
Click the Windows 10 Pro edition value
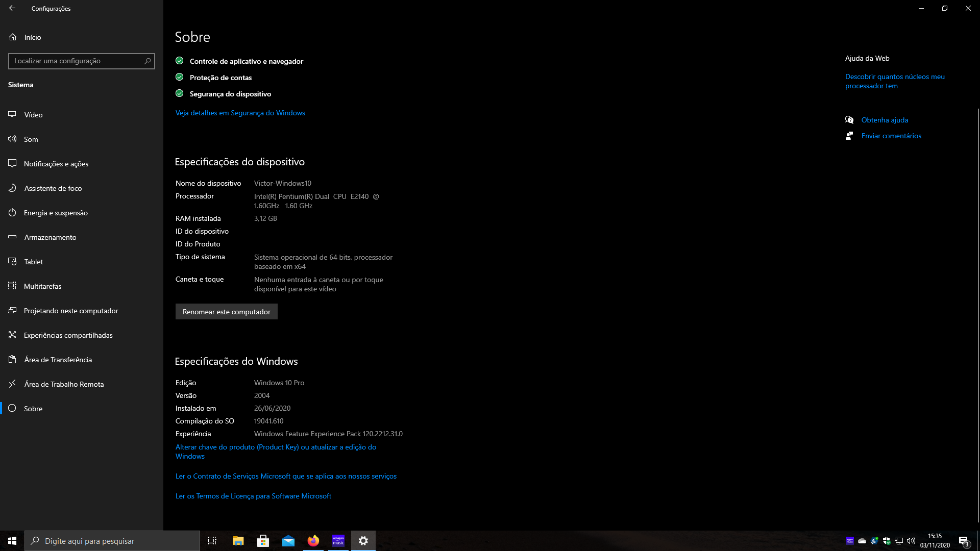point(279,383)
